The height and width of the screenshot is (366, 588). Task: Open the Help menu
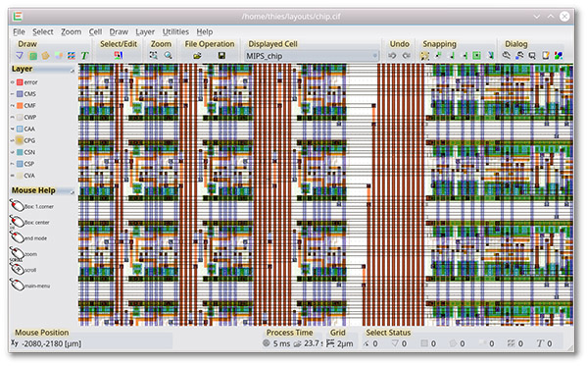[x=205, y=32]
